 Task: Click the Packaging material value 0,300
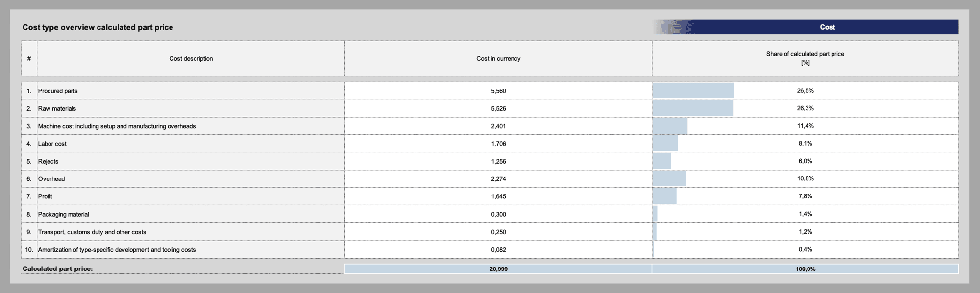[498, 215]
